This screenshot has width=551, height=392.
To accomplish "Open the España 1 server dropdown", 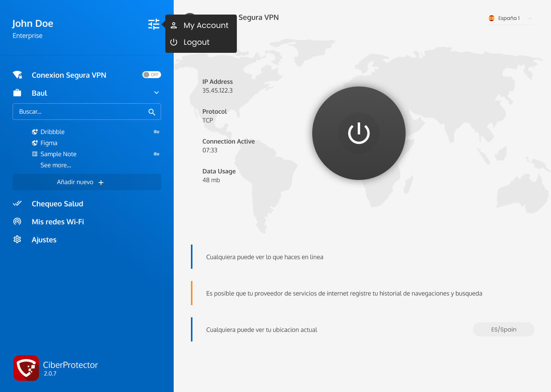I will pos(510,18).
